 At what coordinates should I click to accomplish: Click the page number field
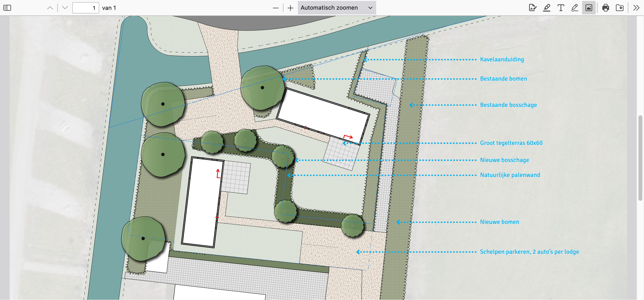tap(85, 8)
